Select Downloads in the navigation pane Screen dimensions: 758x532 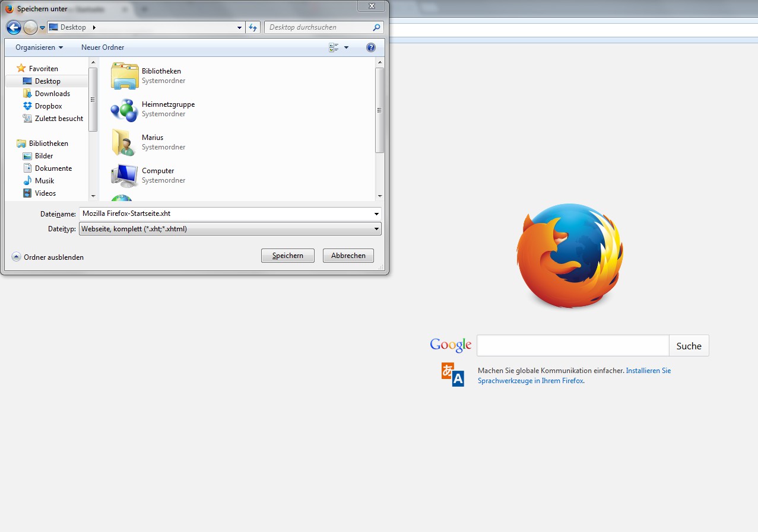tap(52, 94)
